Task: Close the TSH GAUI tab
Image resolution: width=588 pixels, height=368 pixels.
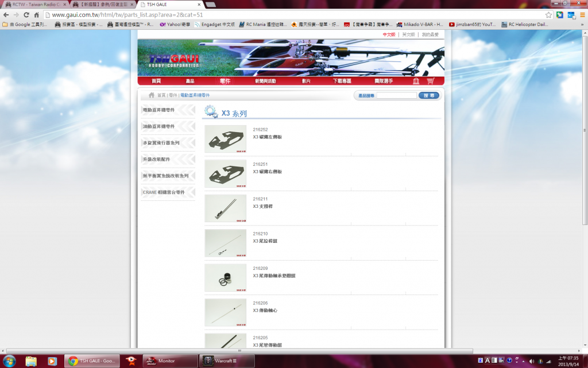Action: tap(199, 5)
